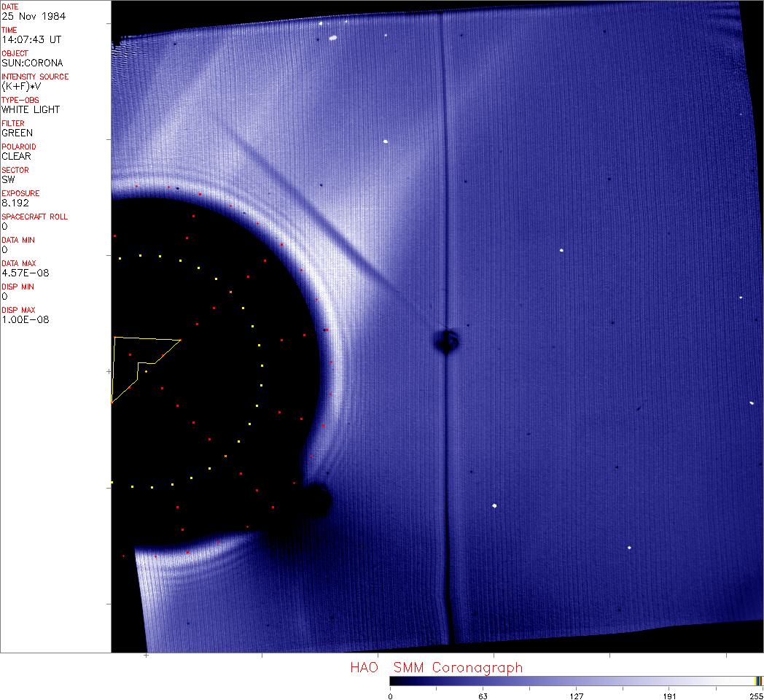
Task: Click the (K+F)*V intensity source value
Action: (23, 86)
